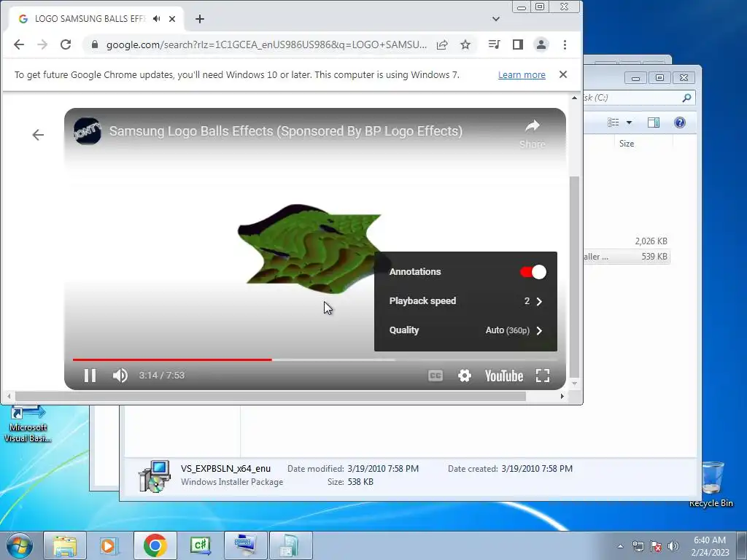Click the horizontal scrollbar in Chrome
Image resolution: width=747 pixels, height=560 pixels.
(270, 396)
